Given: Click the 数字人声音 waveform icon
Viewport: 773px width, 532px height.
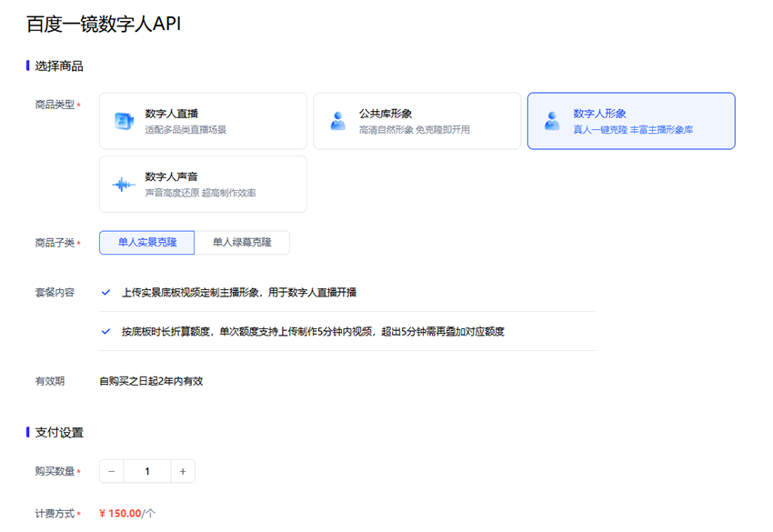Looking at the screenshot, I should [x=124, y=185].
